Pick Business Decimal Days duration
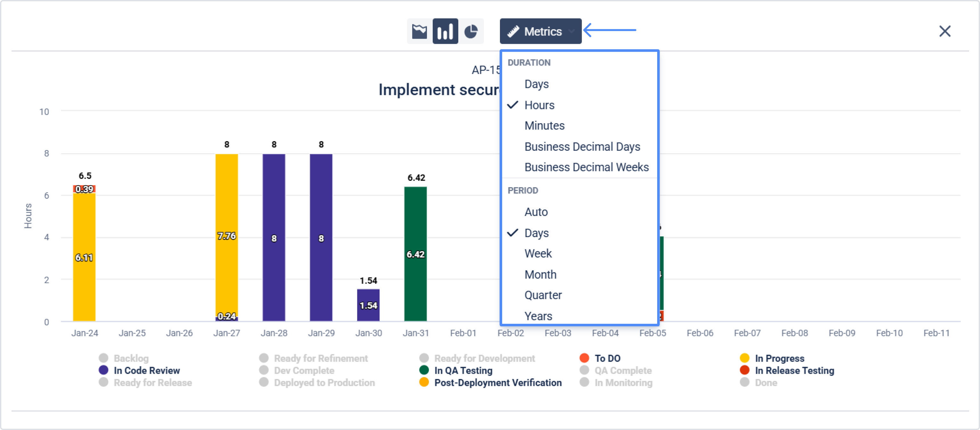 click(x=582, y=147)
